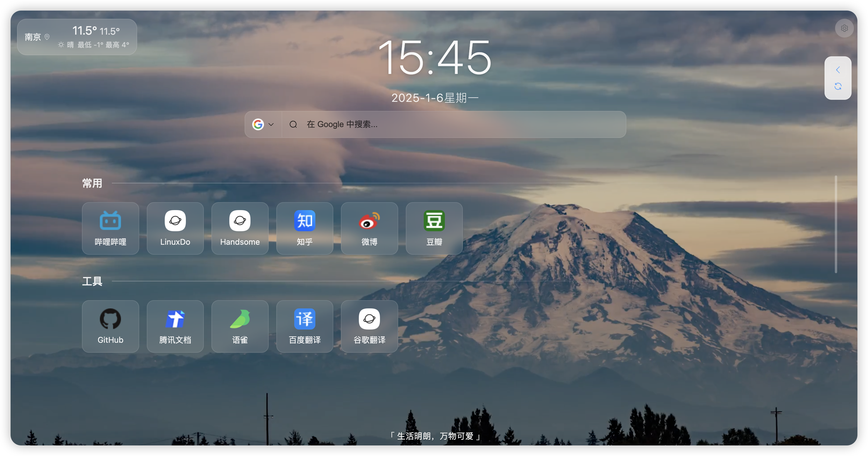
Task: Open Baidu Translate (百度翻译) shortcut
Action: [304, 326]
